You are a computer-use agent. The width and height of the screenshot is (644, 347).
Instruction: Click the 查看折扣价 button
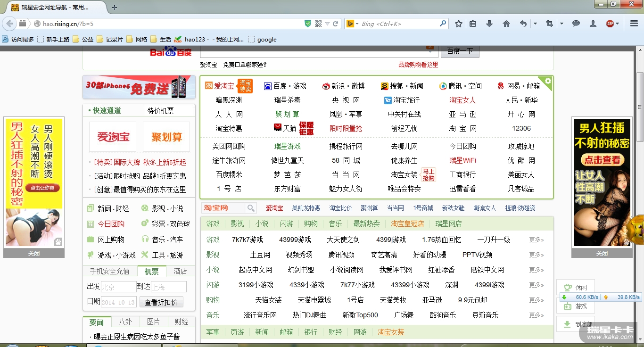161,302
